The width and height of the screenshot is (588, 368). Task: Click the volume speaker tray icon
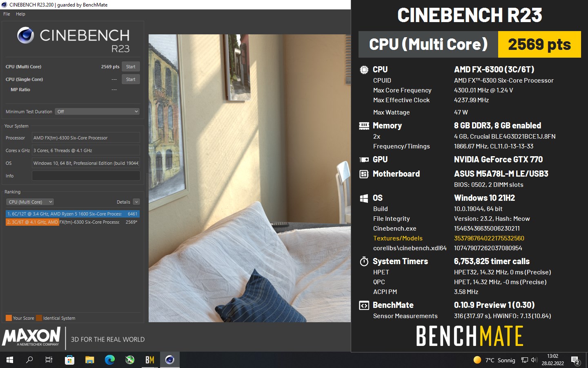coord(534,360)
